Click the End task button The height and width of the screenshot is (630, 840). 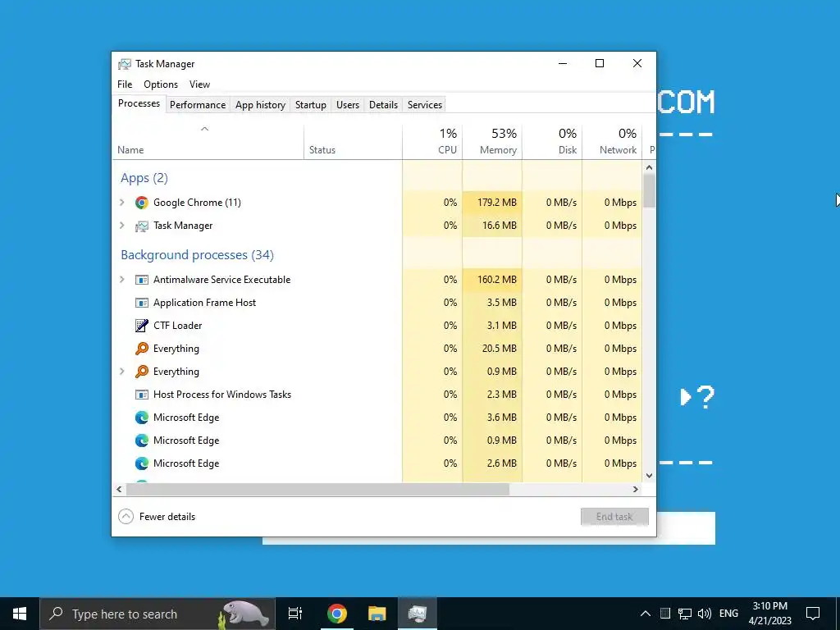(x=614, y=517)
